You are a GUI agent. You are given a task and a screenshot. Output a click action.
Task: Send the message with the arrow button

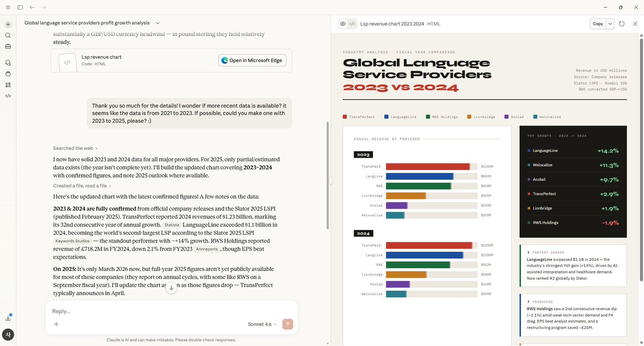288,324
